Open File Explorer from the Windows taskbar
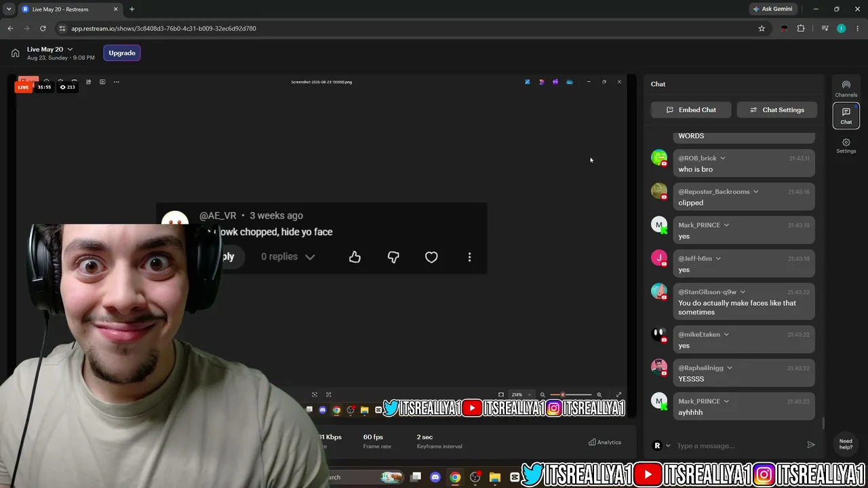The image size is (868, 488). tap(495, 477)
